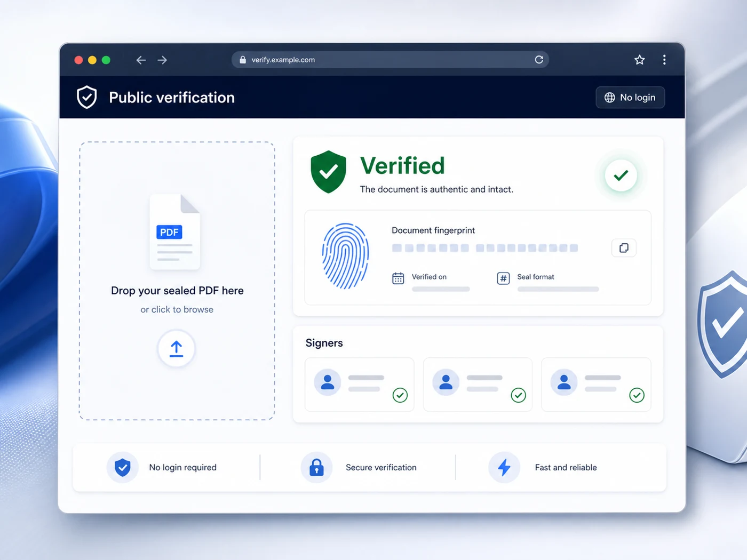Click the first signer's green check badge
747x560 pixels.
[400, 395]
